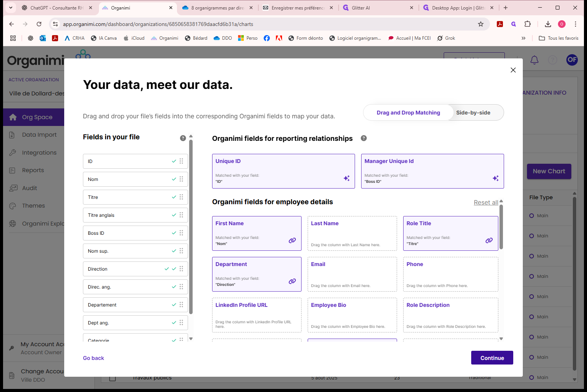Viewport: 587px width, 392px height.
Task: Switch to ChatGPT - Consultante RH tab
Action: (x=57, y=8)
